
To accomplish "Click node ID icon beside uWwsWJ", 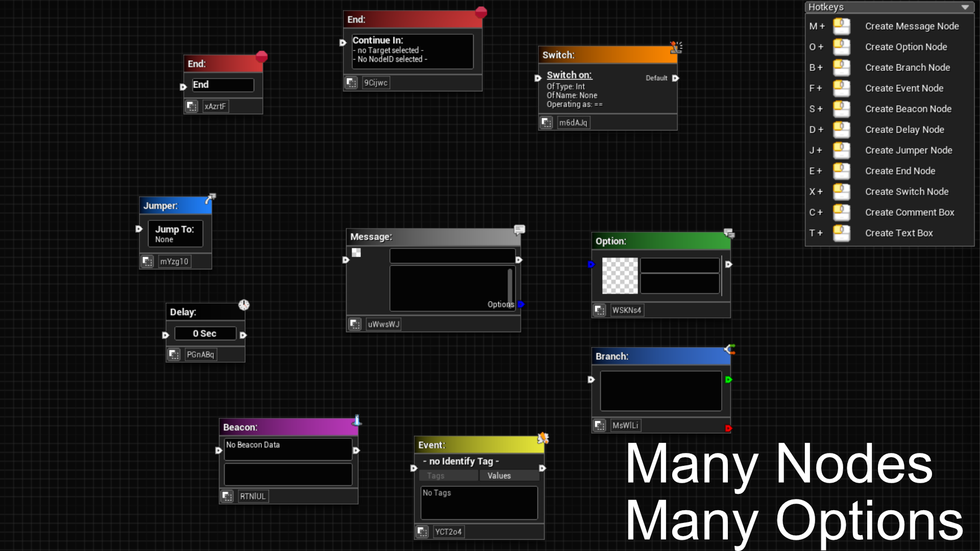I will 355,324.
